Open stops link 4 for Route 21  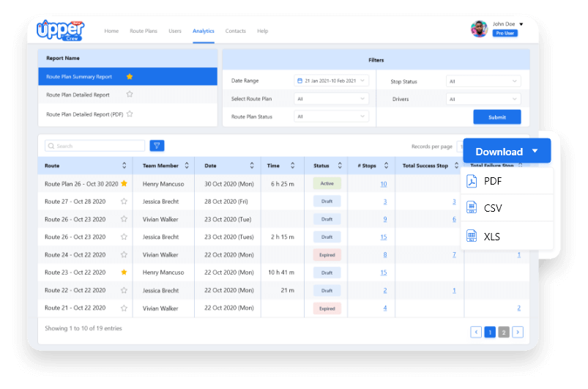coord(384,308)
